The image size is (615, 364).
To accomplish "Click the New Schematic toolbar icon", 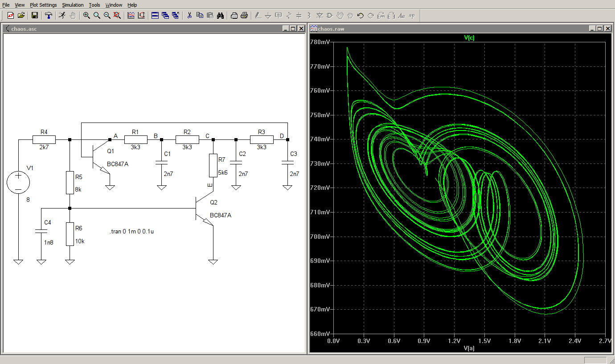I will coord(11,15).
